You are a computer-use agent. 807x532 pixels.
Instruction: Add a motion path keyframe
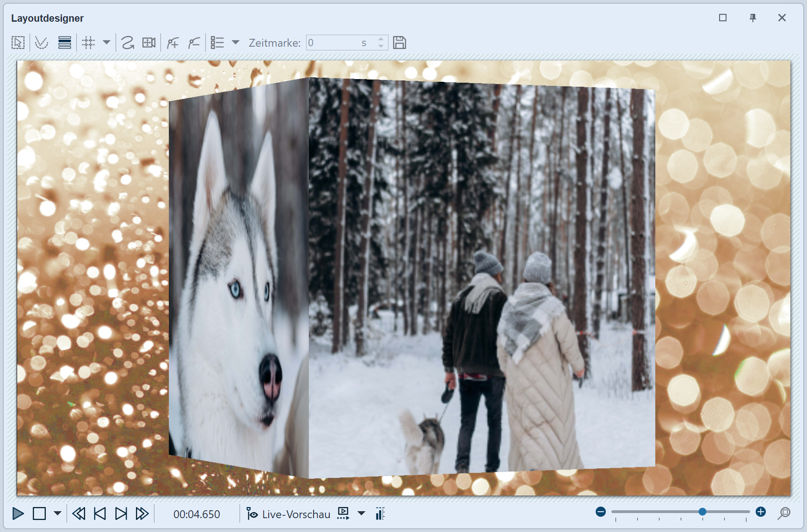click(x=173, y=43)
